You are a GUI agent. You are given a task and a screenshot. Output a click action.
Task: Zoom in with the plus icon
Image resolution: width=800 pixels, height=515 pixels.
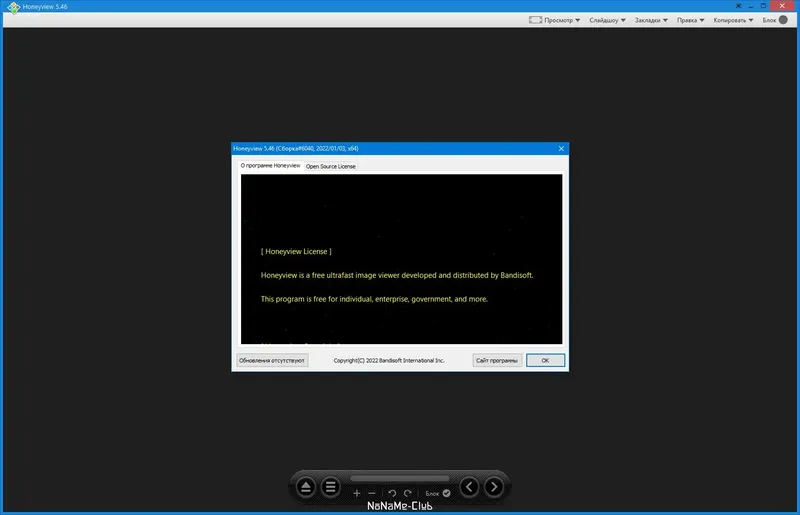pos(357,493)
